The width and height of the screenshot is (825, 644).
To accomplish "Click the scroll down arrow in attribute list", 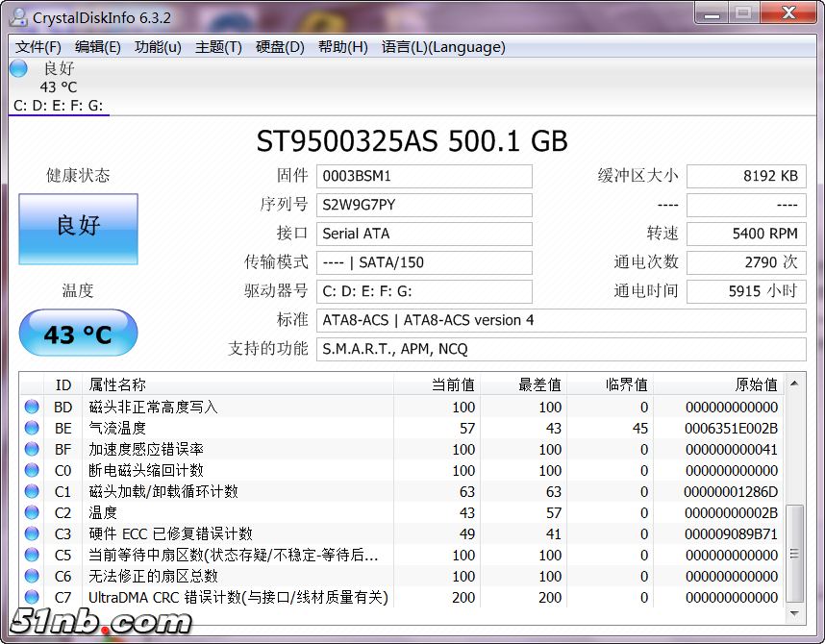I will [795, 611].
